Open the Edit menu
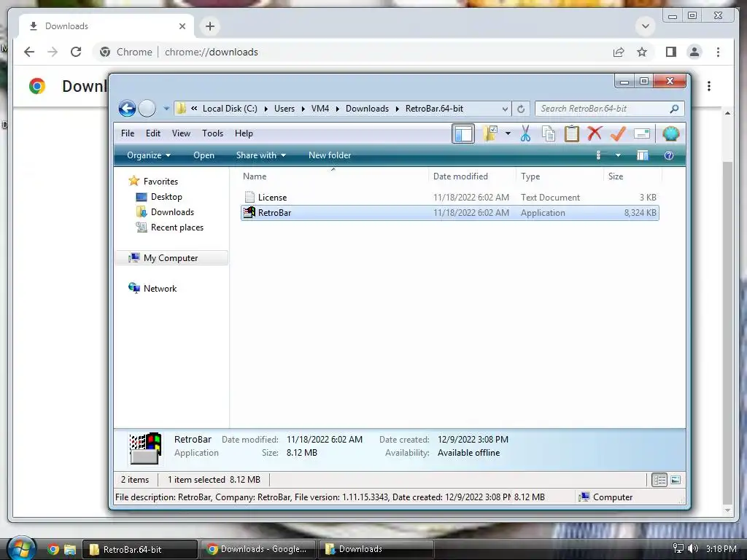This screenshot has height=560, width=747. point(153,133)
